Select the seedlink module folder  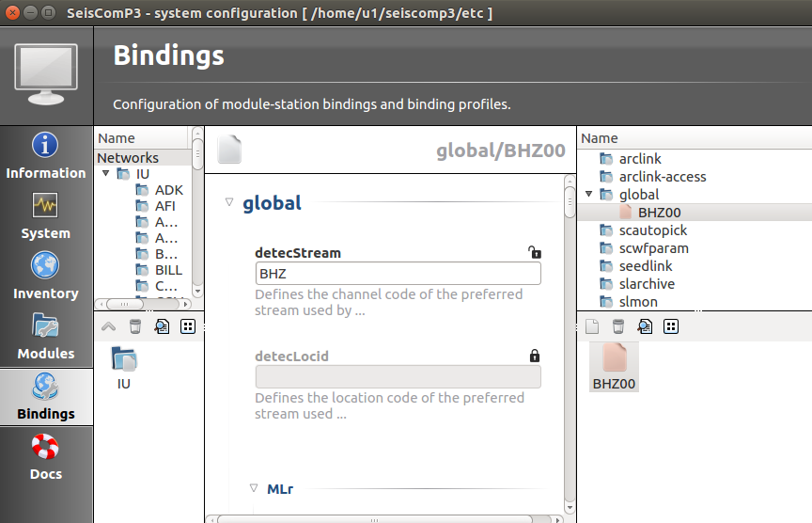[646, 266]
